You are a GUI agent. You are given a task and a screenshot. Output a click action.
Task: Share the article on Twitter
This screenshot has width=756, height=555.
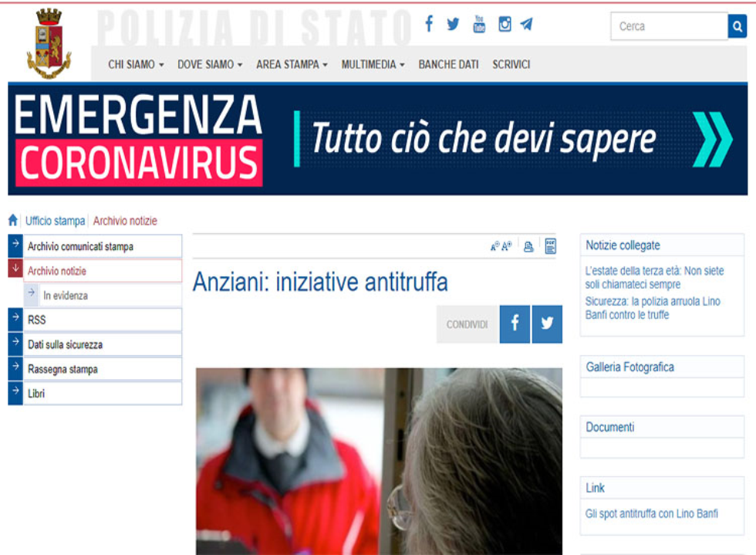pos(547,324)
